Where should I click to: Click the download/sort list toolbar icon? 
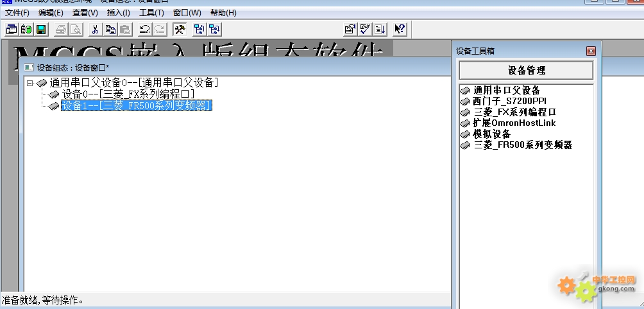tap(380, 29)
